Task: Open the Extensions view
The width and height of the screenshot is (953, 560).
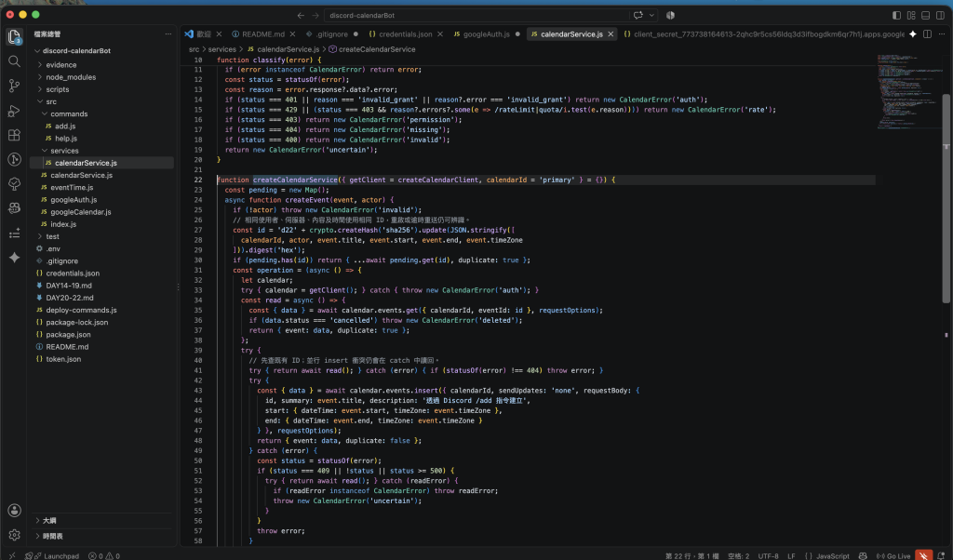Action: click(x=14, y=135)
